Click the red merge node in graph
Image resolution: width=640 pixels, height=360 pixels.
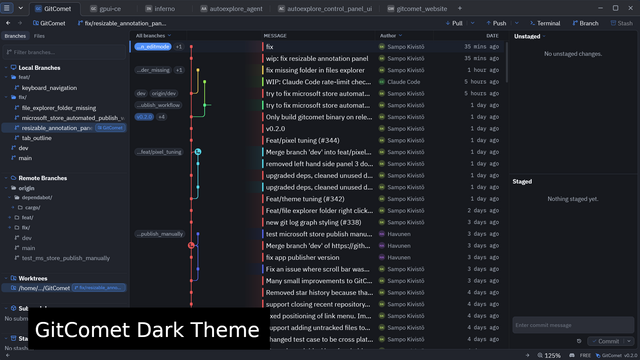(191, 246)
